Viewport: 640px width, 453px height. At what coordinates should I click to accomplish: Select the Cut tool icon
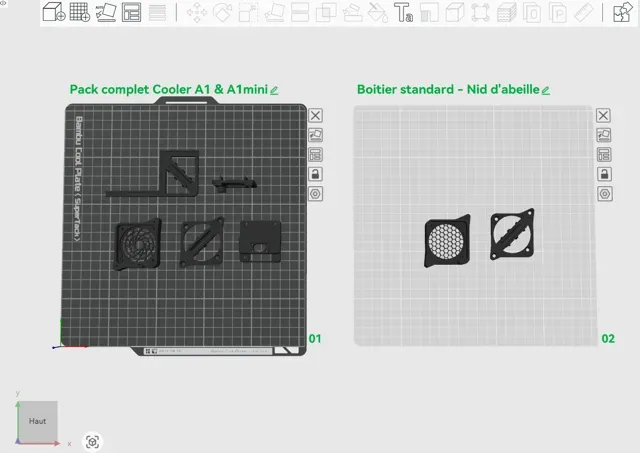pos(300,13)
